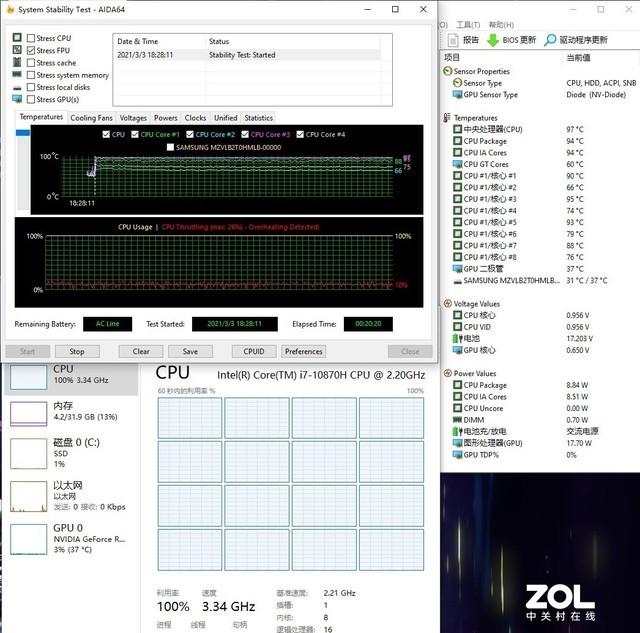Toggle CPU Core #3 graph checkbox
The width and height of the screenshot is (640, 633).
pos(244,134)
